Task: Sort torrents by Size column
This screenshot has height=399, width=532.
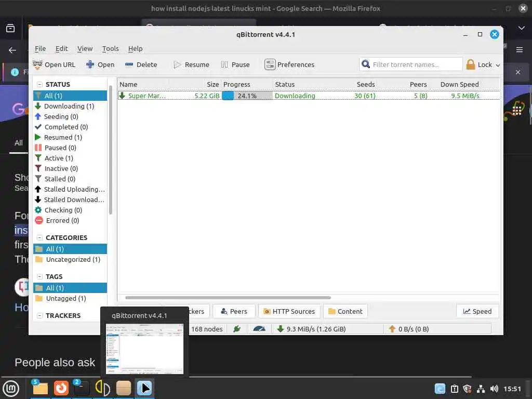Action: coord(195,85)
